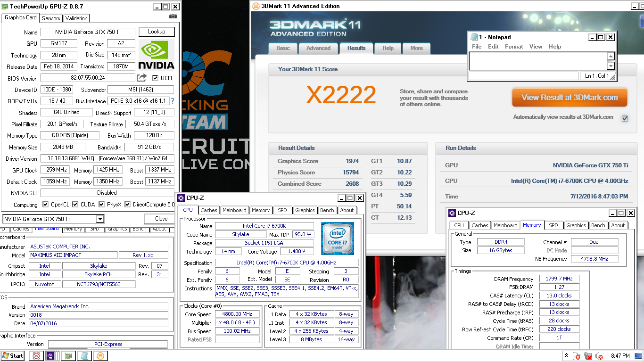Open Notepad File menu

click(477, 47)
